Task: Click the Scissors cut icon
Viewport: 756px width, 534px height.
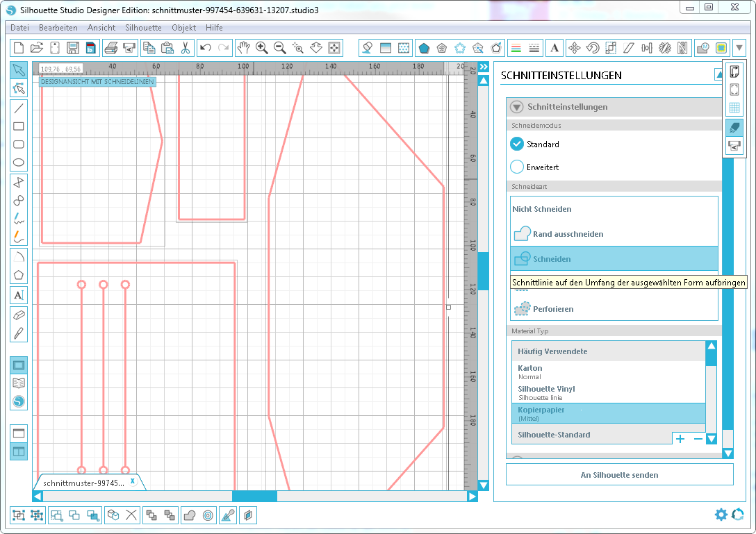Action: click(x=185, y=48)
